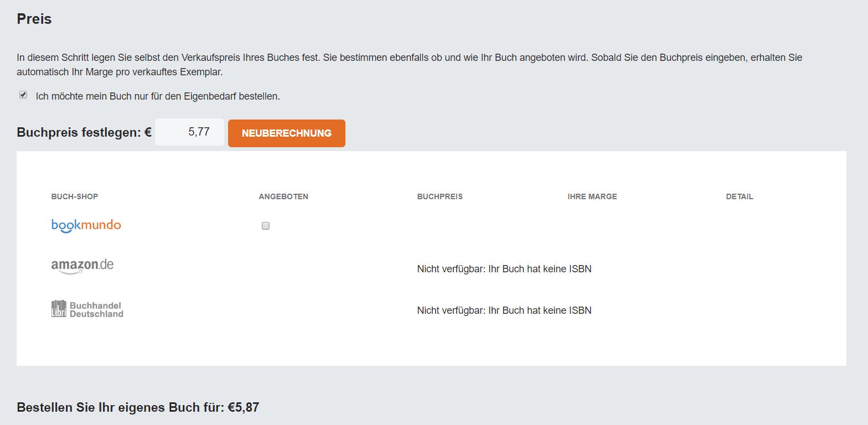This screenshot has width=868, height=425.
Task: Click the 'Buchpreis festlegen' label
Action: [84, 133]
